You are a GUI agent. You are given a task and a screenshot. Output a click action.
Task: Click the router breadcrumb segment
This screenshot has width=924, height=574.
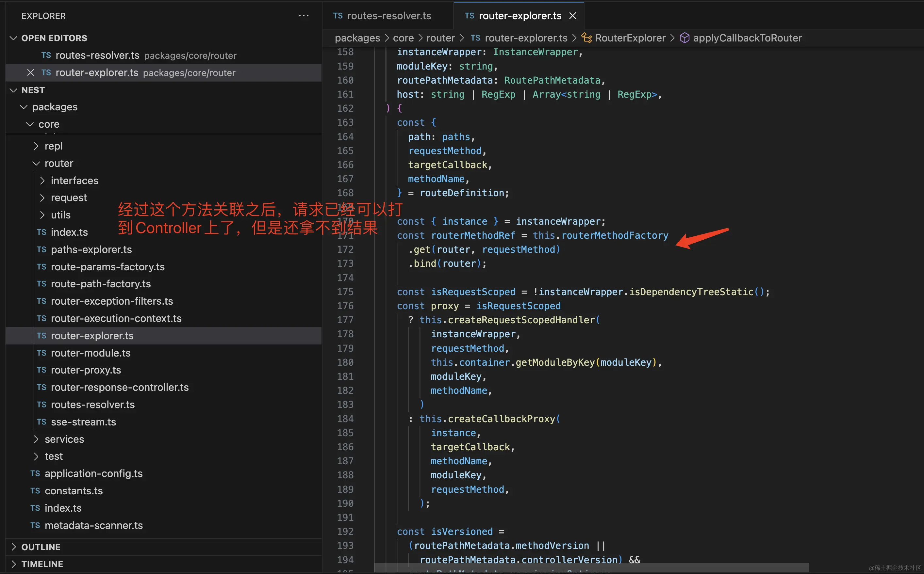click(440, 38)
